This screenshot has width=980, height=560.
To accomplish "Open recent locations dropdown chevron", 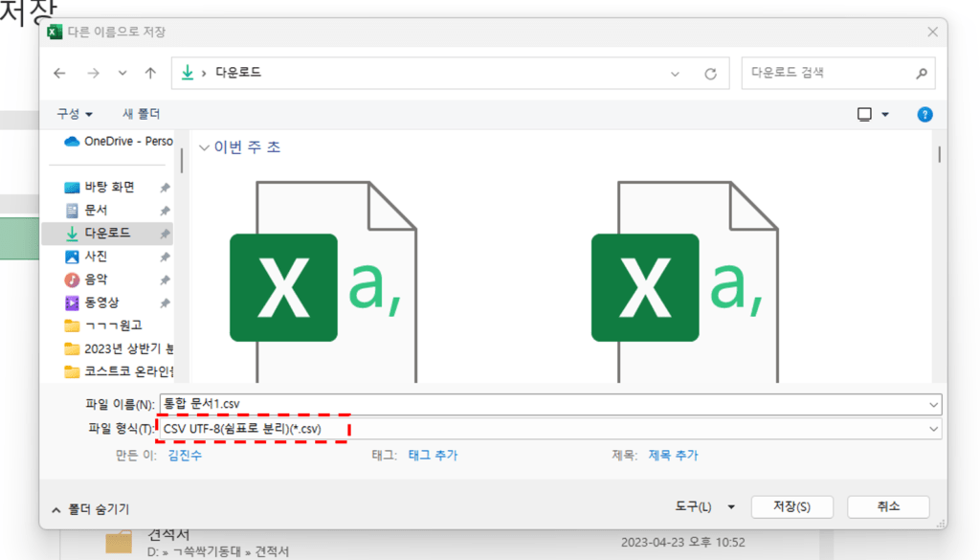I will pos(122,73).
